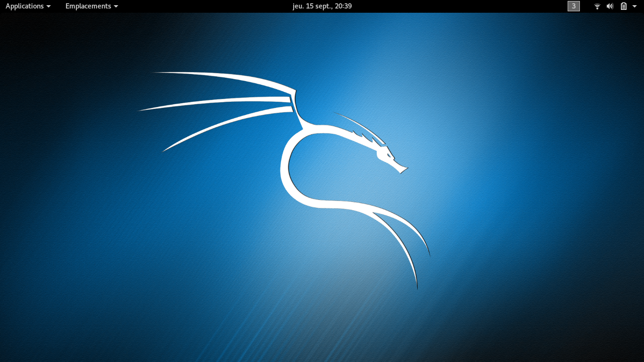The width and height of the screenshot is (644, 362).
Task: Click the volume speaker icon
Action: (x=610, y=6)
